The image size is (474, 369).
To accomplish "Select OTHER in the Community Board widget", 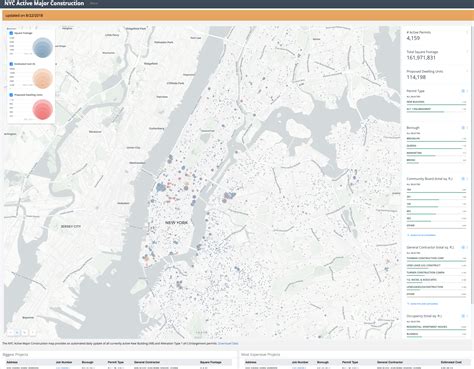I will pyautogui.click(x=436, y=226).
